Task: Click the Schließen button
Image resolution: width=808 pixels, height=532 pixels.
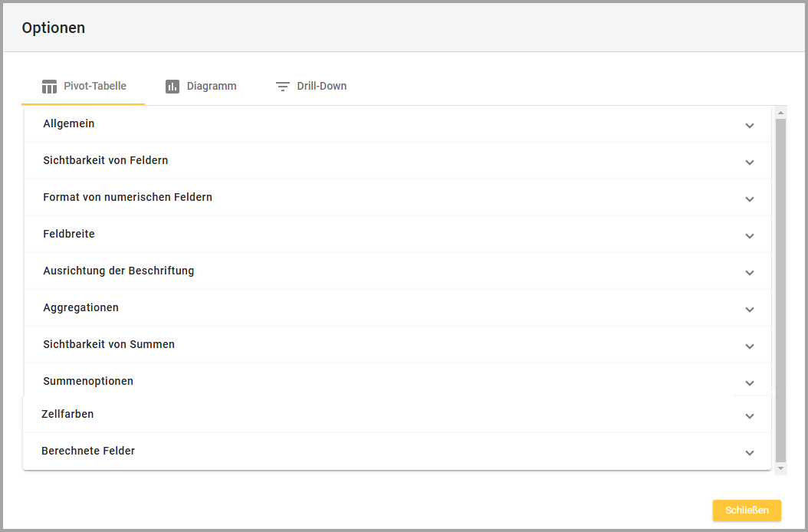Action: (x=746, y=511)
